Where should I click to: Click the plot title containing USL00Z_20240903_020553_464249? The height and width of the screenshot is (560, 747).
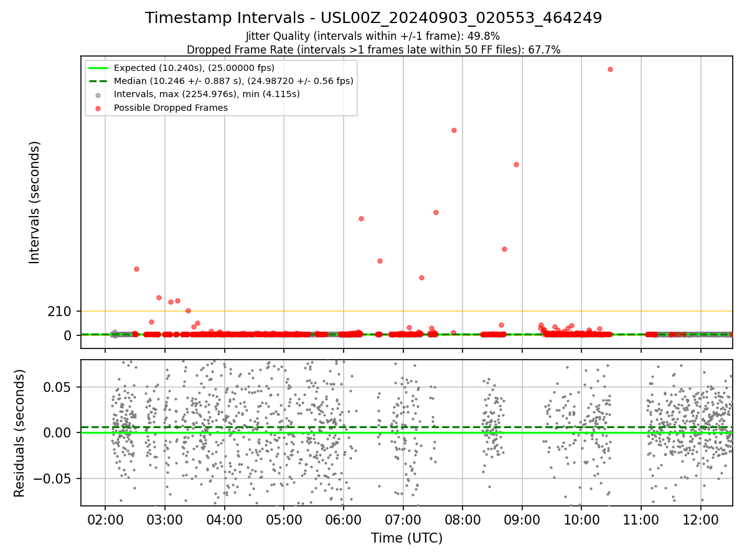coord(374,18)
